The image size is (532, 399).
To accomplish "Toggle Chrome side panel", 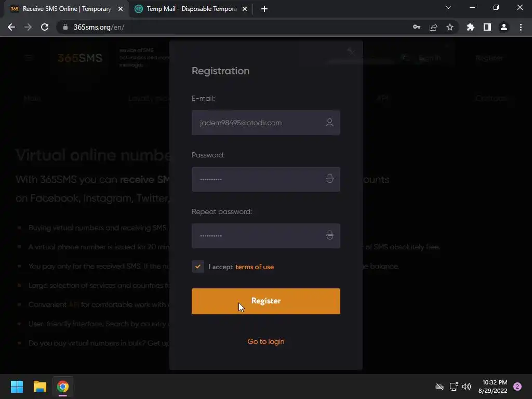I will tap(487, 27).
